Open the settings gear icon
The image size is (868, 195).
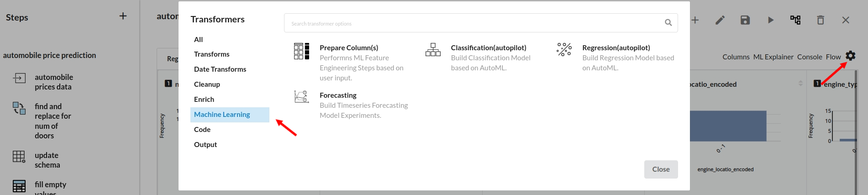coord(850,56)
